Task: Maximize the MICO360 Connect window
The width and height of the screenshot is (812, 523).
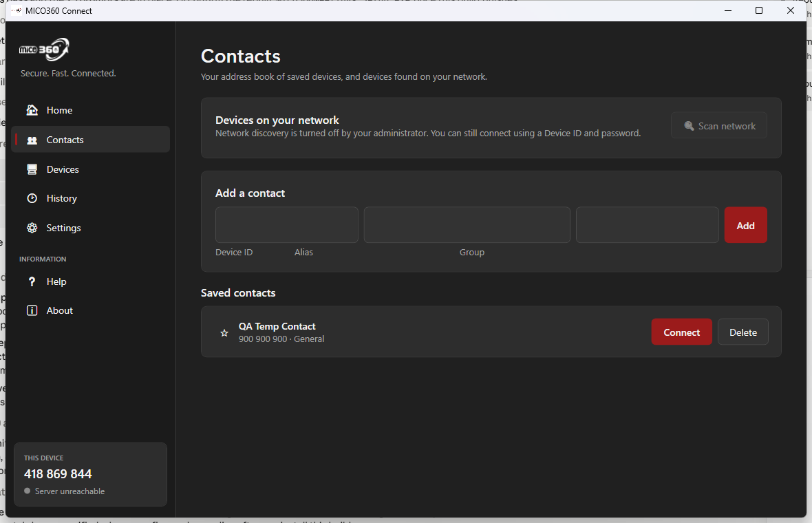Action: (x=759, y=10)
